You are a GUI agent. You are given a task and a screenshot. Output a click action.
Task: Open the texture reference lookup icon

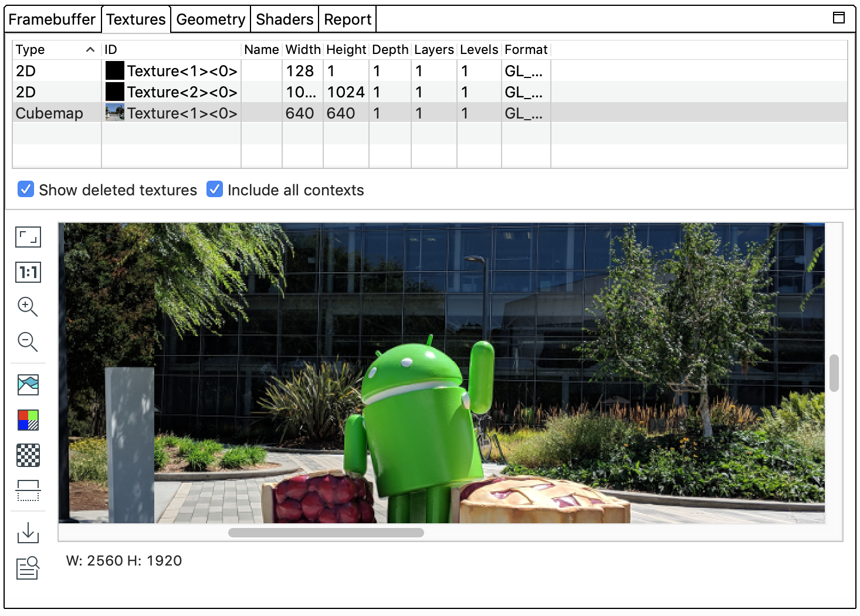[x=28, y=568]
